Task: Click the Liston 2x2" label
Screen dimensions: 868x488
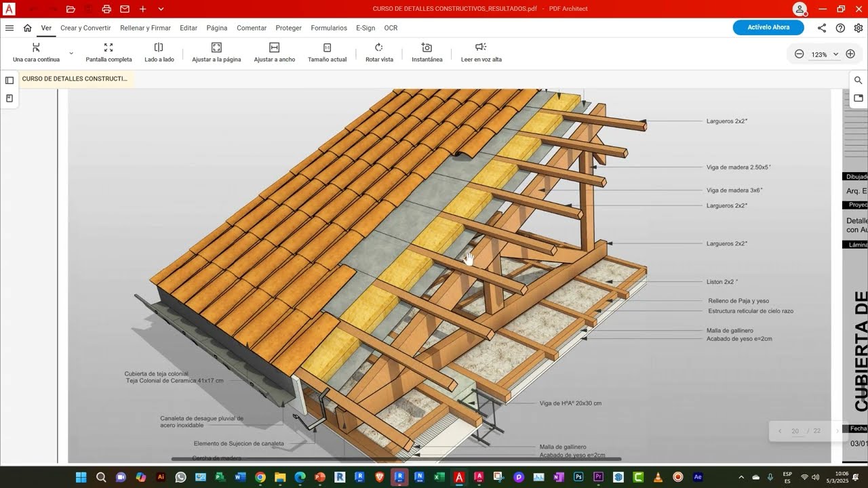Action: click(x=722, y=281)
